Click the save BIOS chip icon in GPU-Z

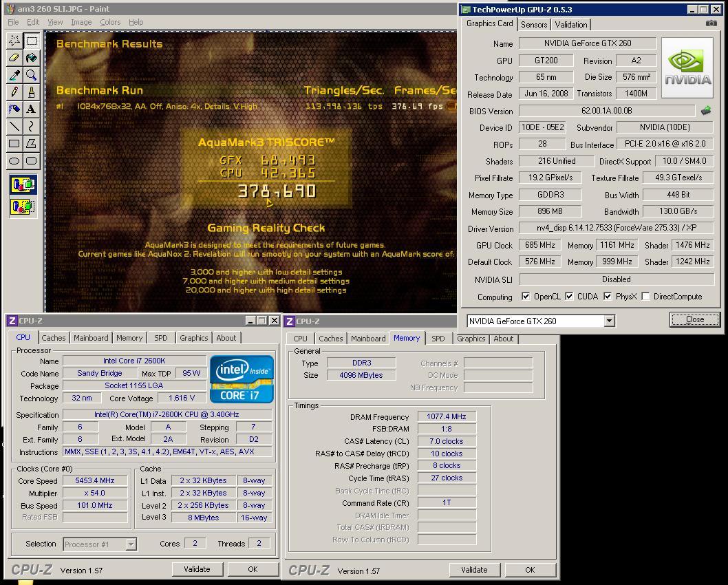pos(706,111)
